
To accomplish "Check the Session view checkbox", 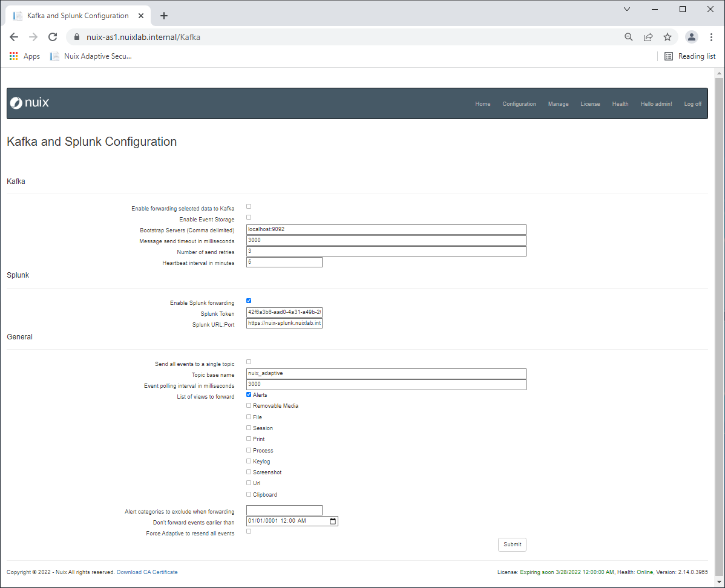I will point(249,428).
